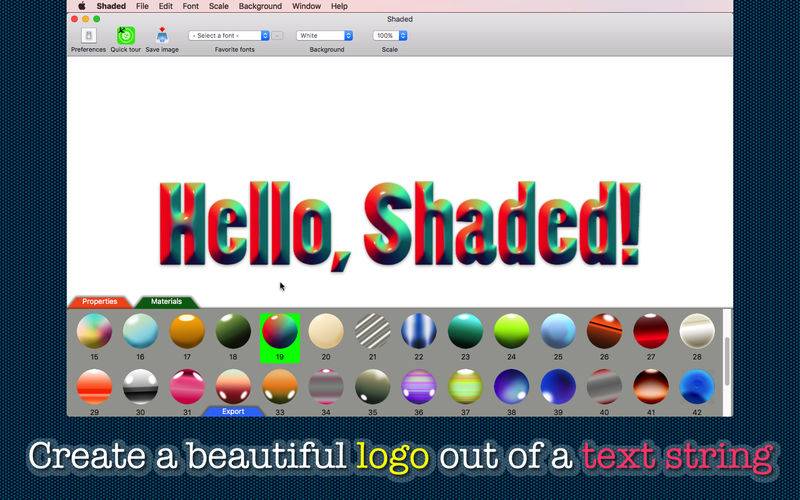Open the Help menu

coord(339,6)
